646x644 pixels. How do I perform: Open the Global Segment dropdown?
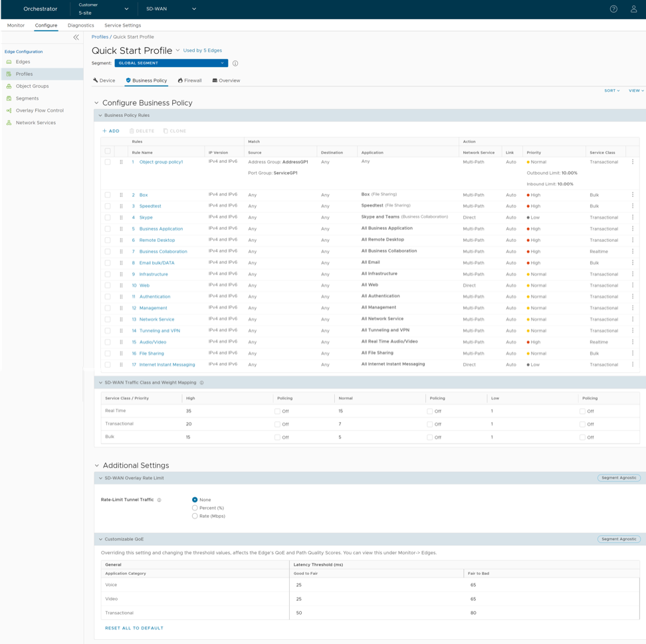pyautogui.click(x=171, y=63)
